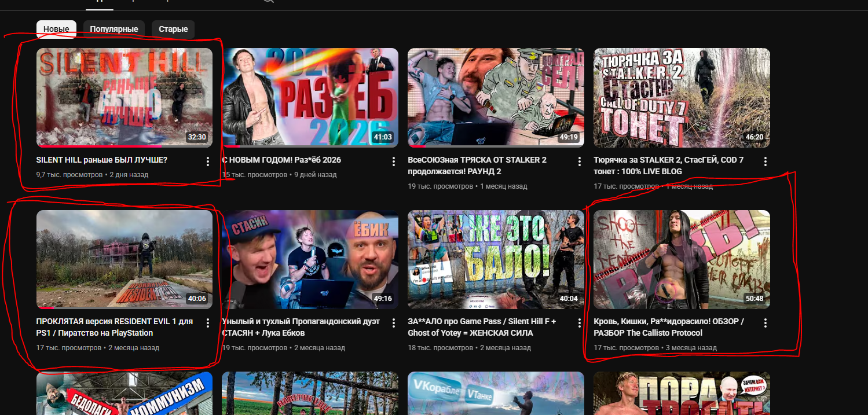The height and width of the screenshot is (415, 868).
Task: Open title "Унылый и тухлый Пропагандонский дуэт"
Action: [x=301, y=327]
